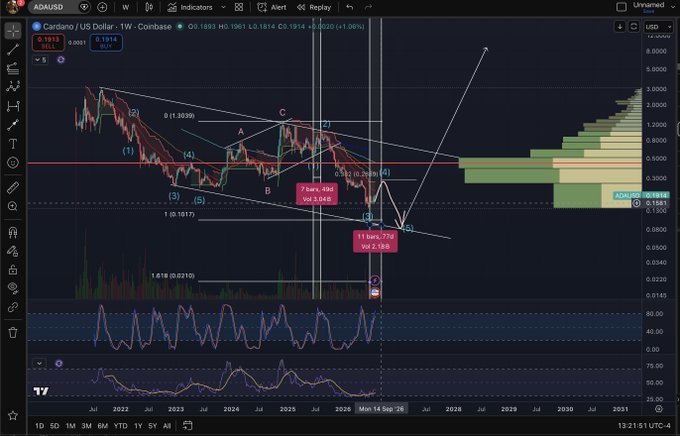Select the 1Y time range
The width and height of the screenshot is (680, 436).
[138, 426]
